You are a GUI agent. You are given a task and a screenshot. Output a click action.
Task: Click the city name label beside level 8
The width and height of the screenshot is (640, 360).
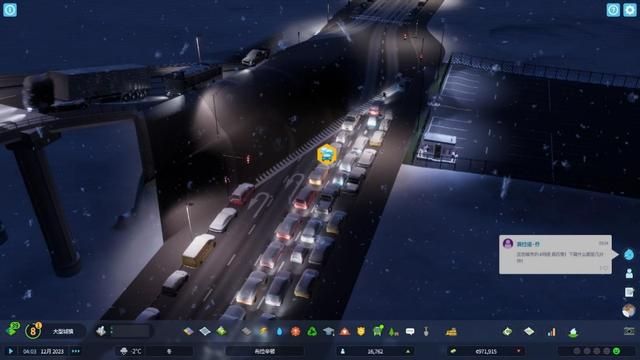click(x=63, y=331)
